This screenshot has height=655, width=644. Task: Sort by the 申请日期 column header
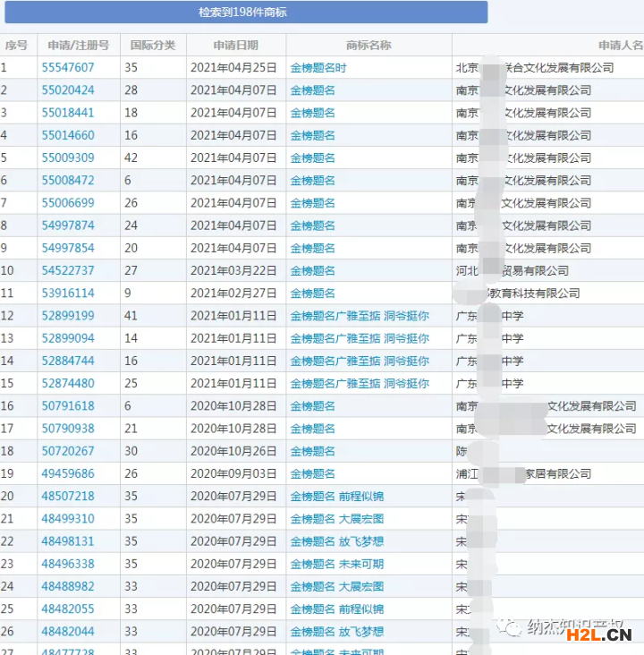[236, 45]
